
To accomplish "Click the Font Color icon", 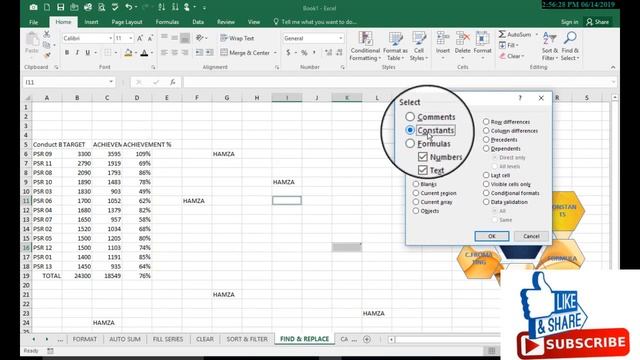I will [x=144, y=53].
